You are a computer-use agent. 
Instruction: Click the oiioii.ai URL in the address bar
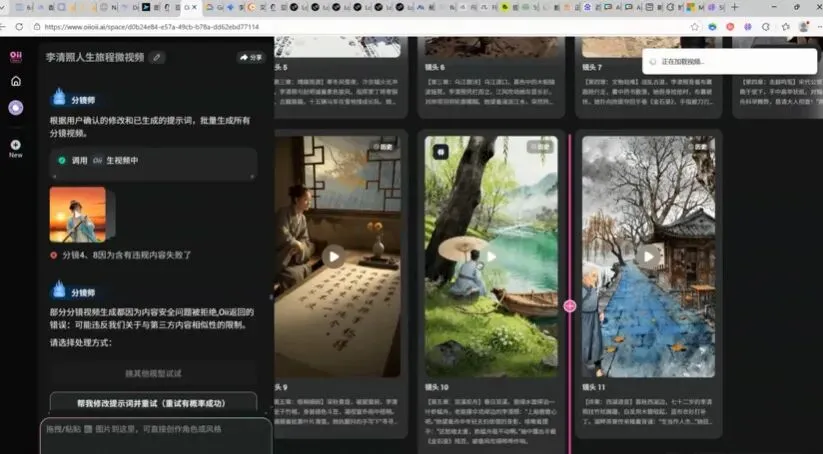coord(151,27)
